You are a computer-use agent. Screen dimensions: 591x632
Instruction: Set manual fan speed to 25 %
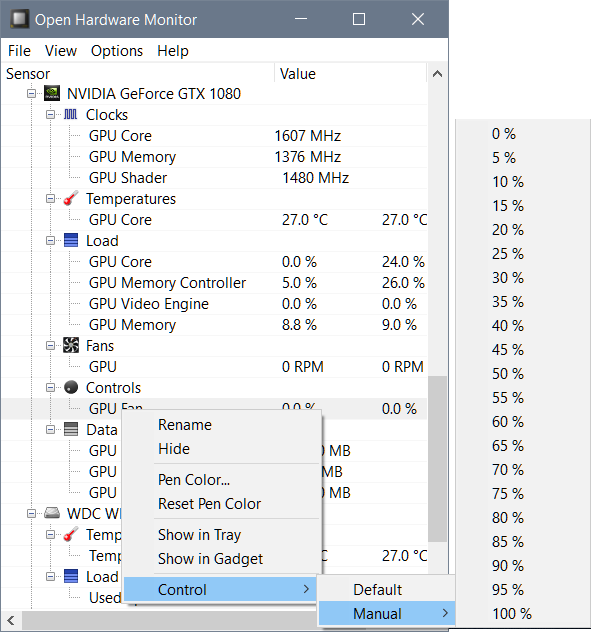523,254
